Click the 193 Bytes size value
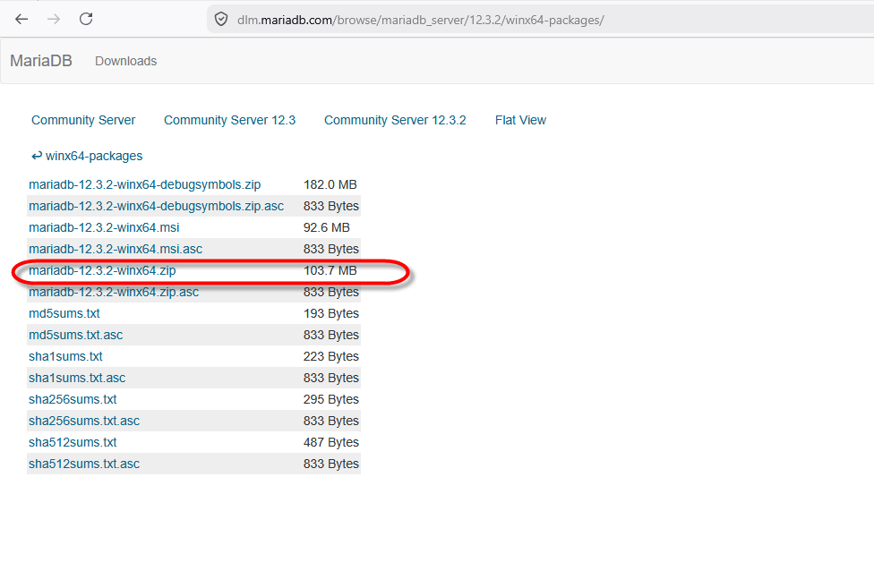 click(331, 313)
